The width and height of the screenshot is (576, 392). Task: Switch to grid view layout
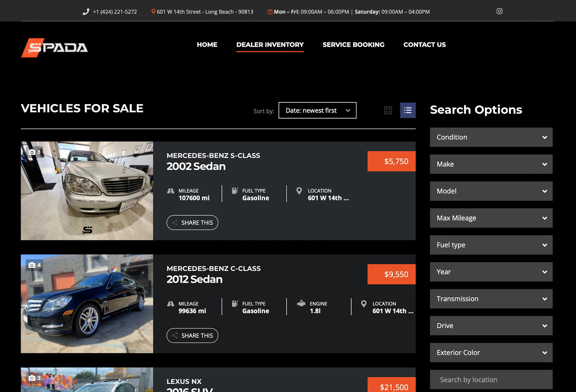[x=388, y=110]
